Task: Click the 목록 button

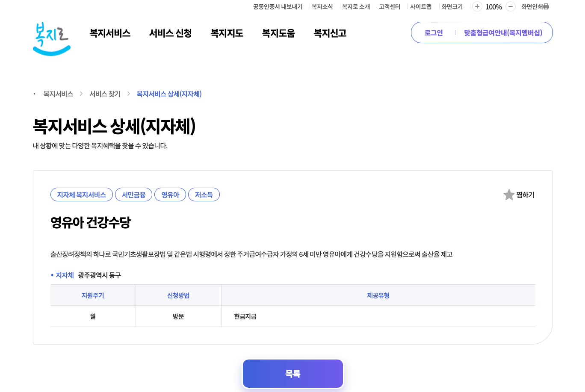Action: (293, 373)
